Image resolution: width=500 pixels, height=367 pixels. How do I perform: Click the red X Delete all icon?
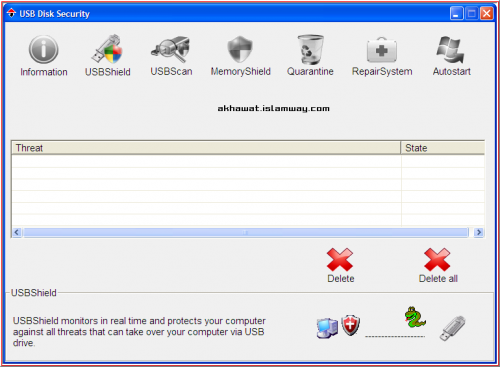point(437,259)
